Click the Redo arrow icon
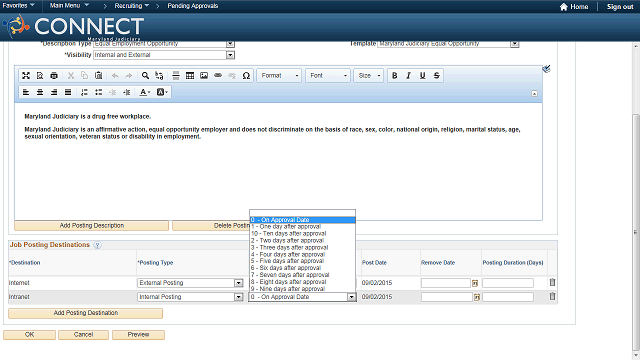The width and height of the screenshot is (640, 360). click(x=129, y=76)
